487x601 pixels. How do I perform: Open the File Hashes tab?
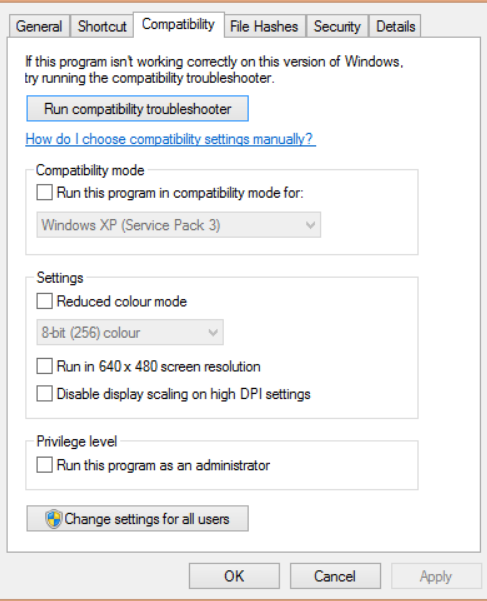pos(264,26)
